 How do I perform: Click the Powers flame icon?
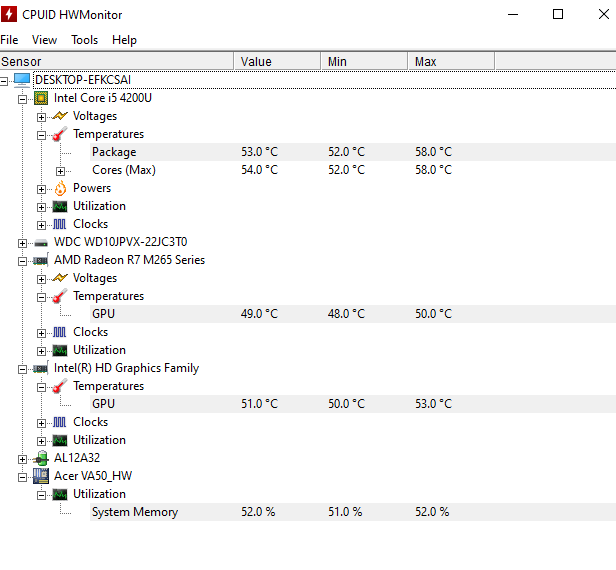tap(60, 188)
